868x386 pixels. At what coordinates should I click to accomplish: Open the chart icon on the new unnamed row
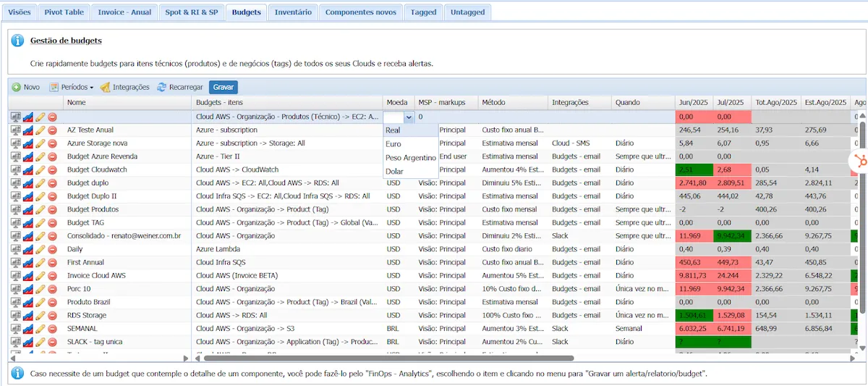tap(27, 117)
